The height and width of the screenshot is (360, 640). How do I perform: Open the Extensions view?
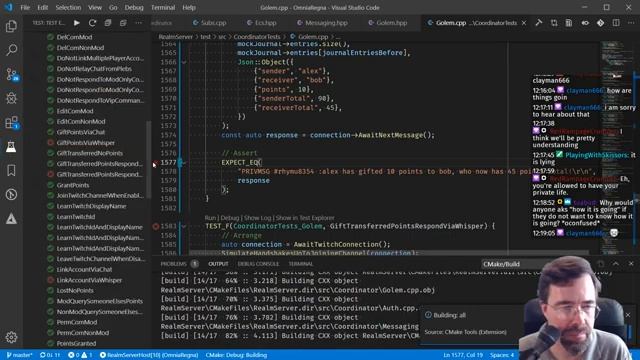11,122
